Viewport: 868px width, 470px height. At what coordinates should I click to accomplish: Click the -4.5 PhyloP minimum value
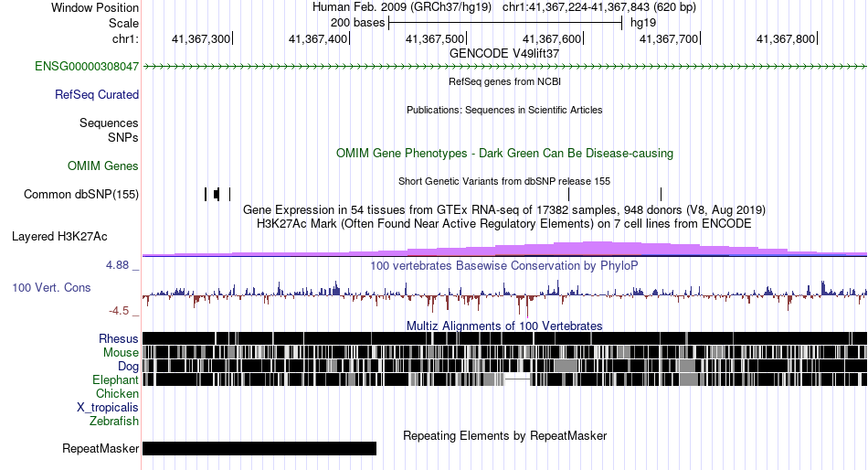(x=119, y=311)
